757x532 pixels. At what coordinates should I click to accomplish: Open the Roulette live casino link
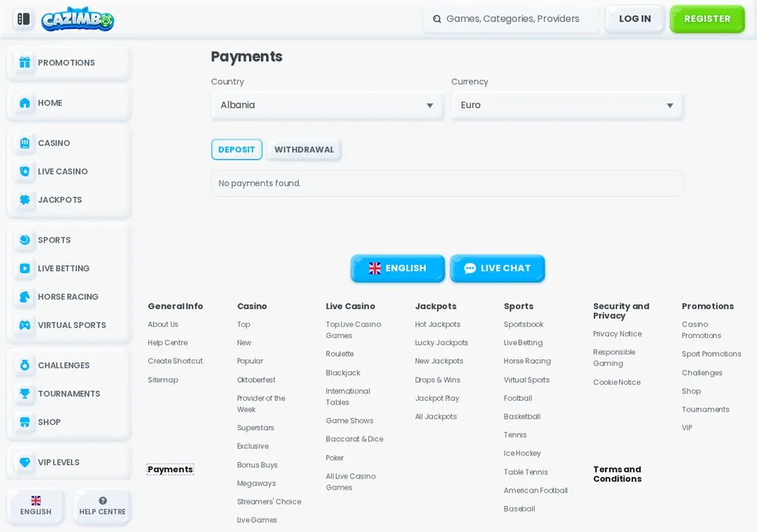tap(340, 354)
